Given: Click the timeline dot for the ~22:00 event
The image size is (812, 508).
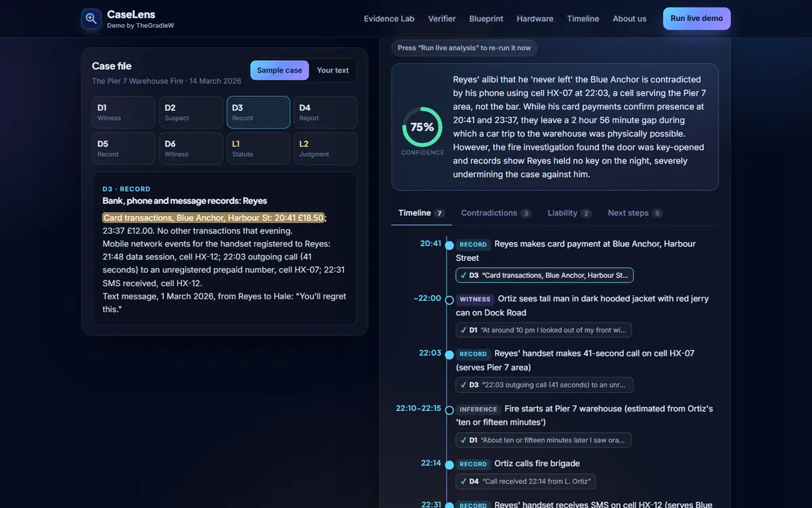Looking at the screenshot, I should [449, 299].
